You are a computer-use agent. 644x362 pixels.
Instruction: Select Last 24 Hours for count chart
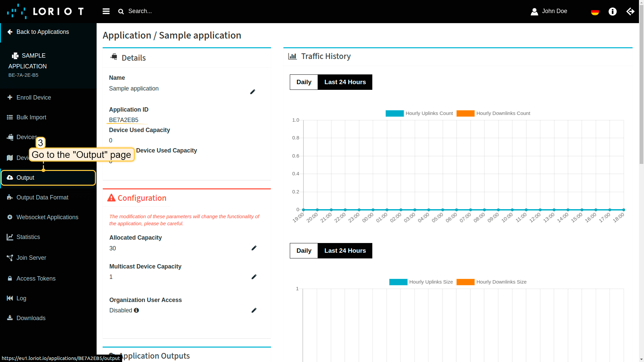pos(345,82)
